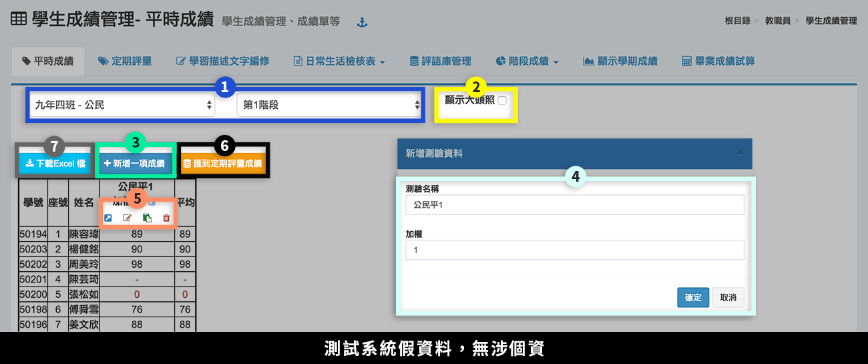
Task: Click the small edit icon next to 加權 in the column header
Action: click(x=152, y=202)
